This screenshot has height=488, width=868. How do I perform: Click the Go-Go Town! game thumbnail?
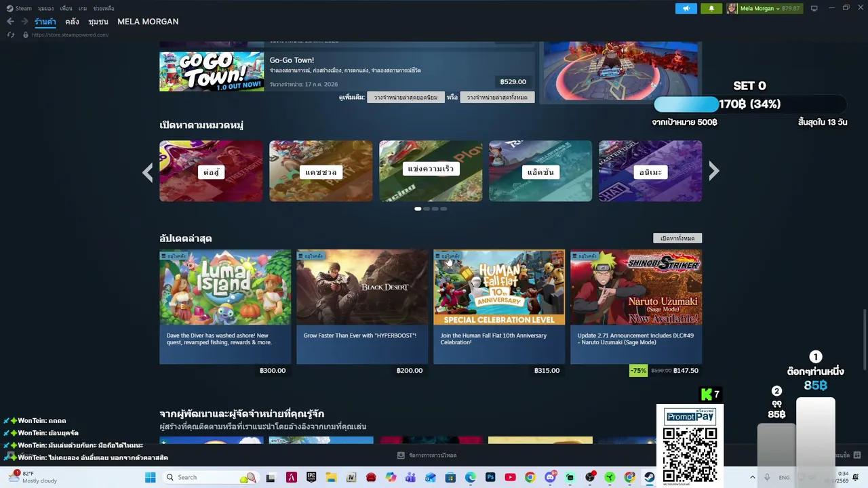[212, 71]
